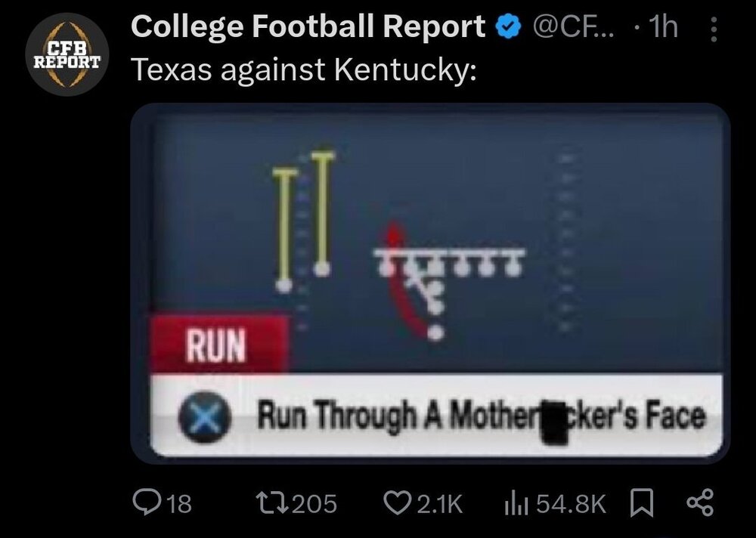Tap the repost arrows icon

(x=271, y=502)
